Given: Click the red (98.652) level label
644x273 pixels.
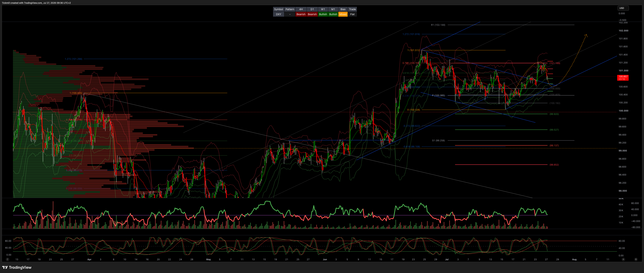Looking at the screenshot, I should [554, 165].
